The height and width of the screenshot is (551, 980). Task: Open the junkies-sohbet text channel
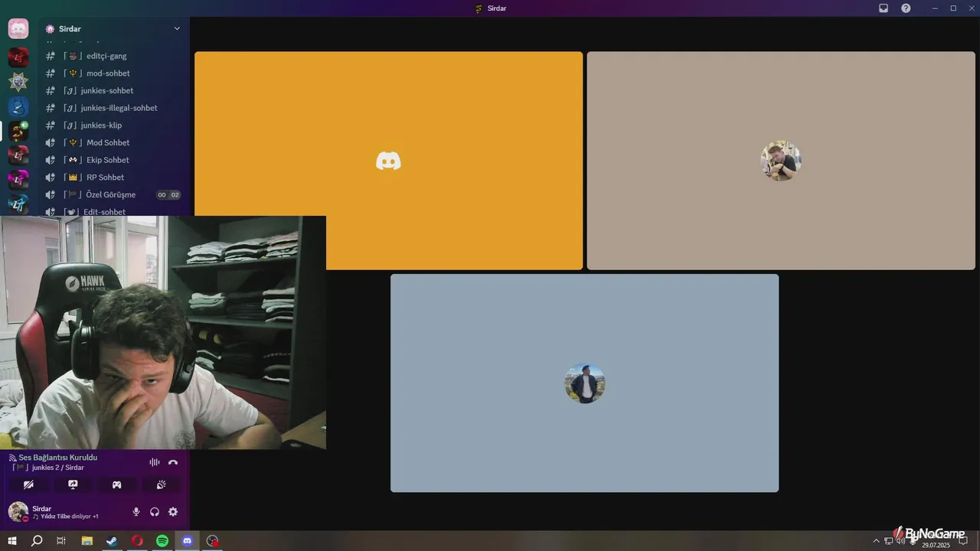pos(113,90)
